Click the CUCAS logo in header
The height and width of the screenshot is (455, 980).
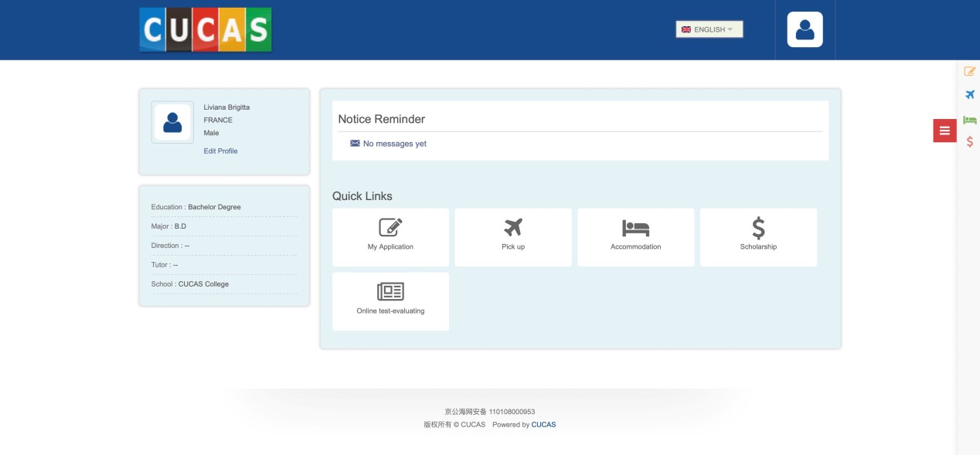206,29
